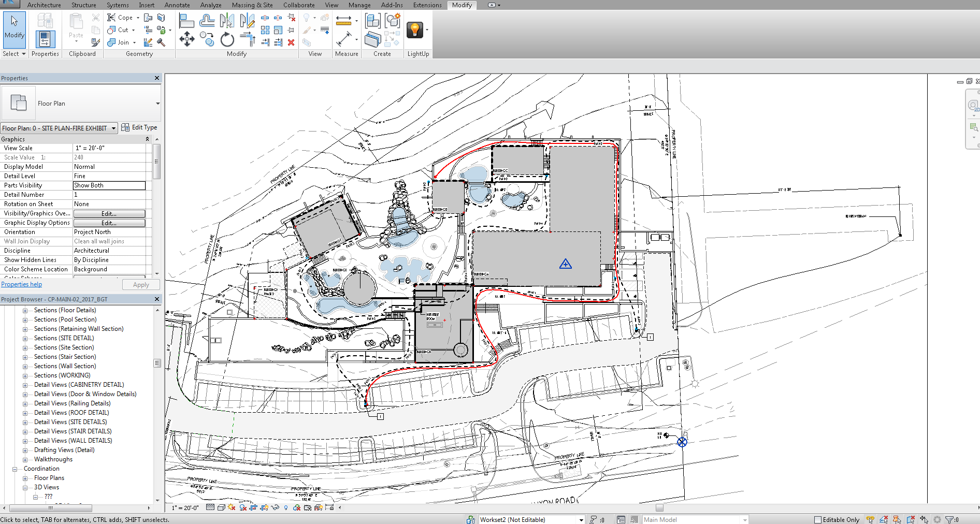This screenshot has height=524, width=980.
Task: Open the Floor Plan type selector dropdown
Action: [x=157, y=104]
